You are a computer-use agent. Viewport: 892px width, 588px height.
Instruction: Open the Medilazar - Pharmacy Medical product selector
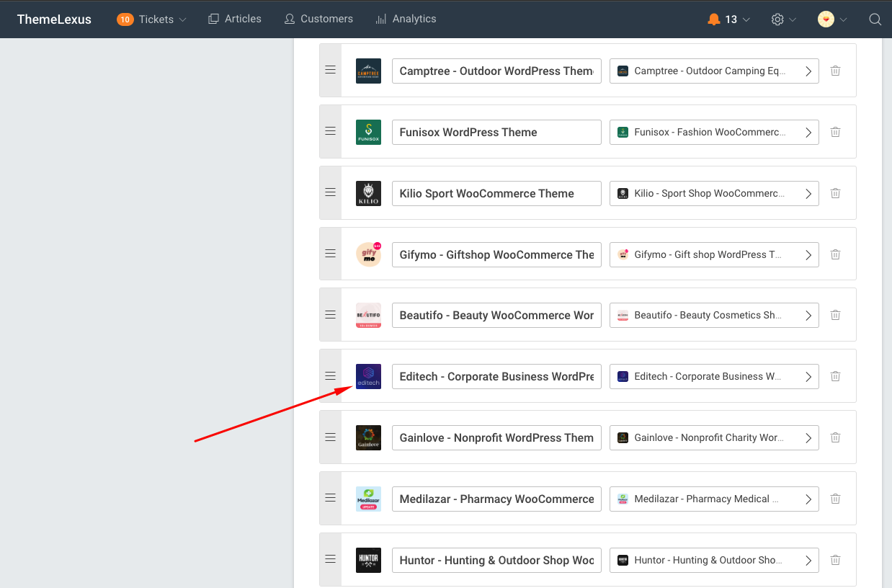(x=714, y=499)
